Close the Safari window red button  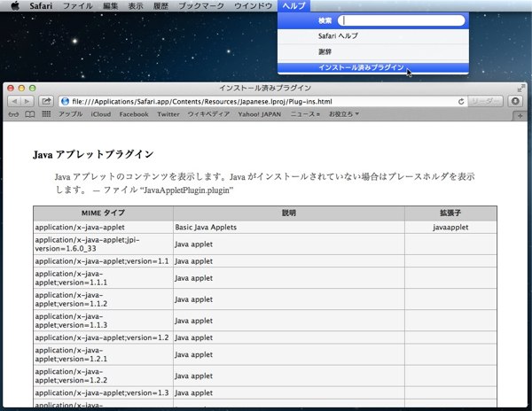(11, 88)
